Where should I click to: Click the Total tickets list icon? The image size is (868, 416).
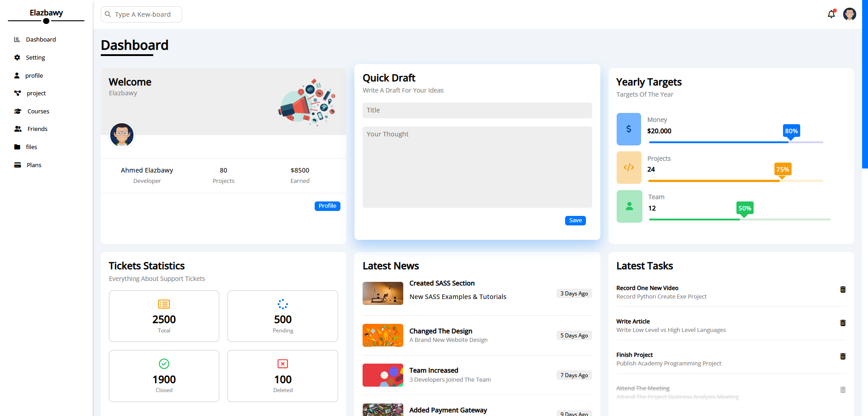click(164, 304)
